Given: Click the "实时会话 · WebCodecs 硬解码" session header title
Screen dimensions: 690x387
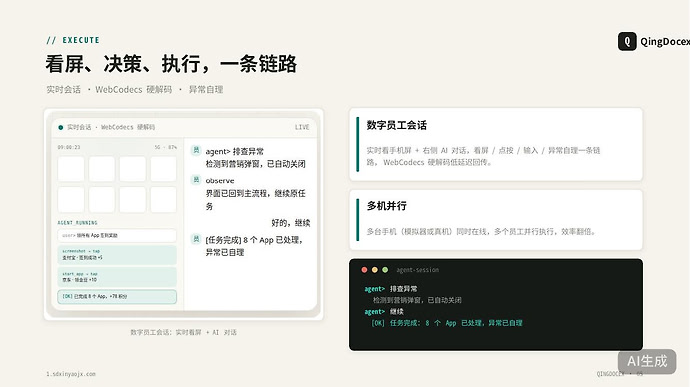Looking at the screenshot, I should point(111,127).
